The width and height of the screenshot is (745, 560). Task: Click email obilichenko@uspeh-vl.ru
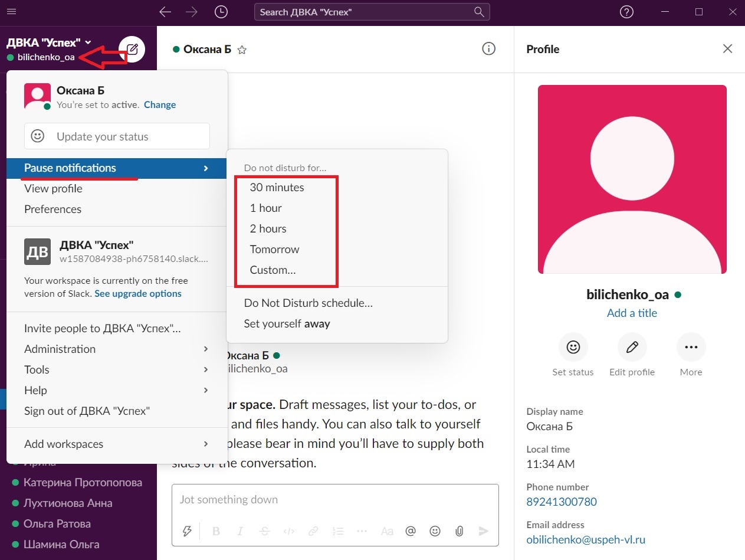tap(586, 539)
